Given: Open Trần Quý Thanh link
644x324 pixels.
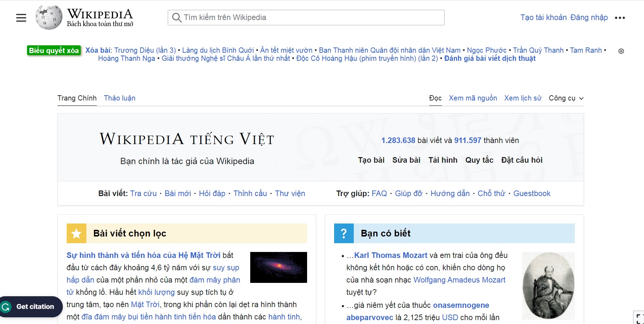Looking at the screenshot, I should tap(538, 50).
